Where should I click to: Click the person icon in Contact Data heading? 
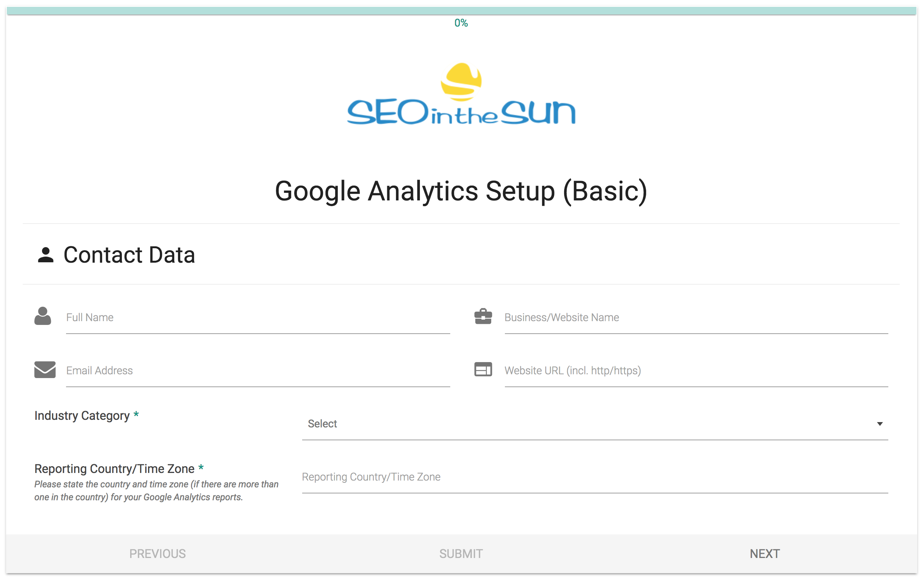pyautogui.click(x=46, y=255)
